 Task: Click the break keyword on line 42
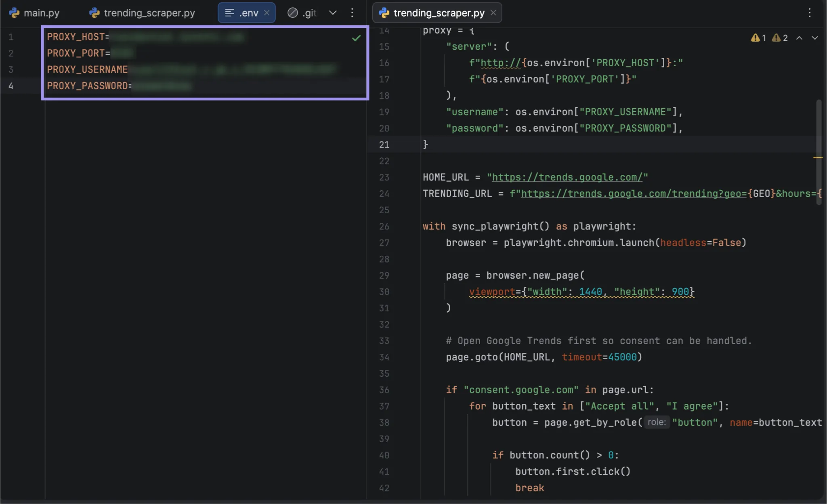coord(529,488)
